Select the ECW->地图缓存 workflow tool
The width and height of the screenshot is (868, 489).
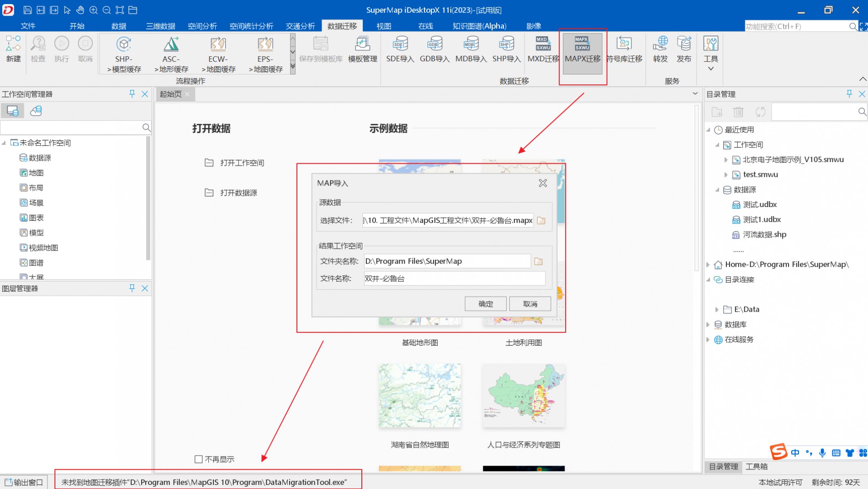pos(218,54)
